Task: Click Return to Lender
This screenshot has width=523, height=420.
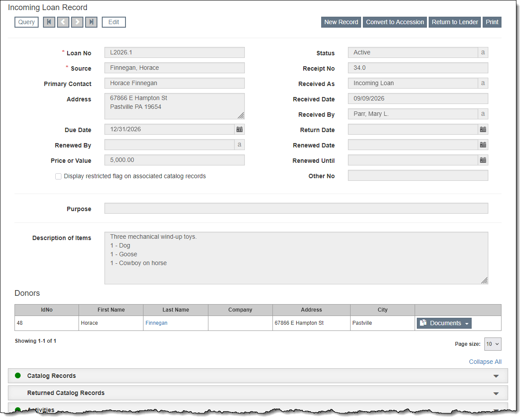Action: [x=455, y=22]
